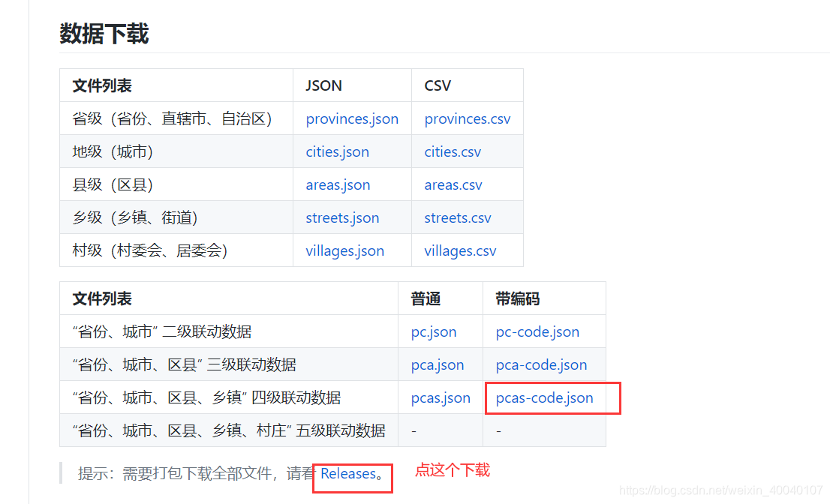Open villages.json link
830x504 pixels.
click(x=344, y=250)
